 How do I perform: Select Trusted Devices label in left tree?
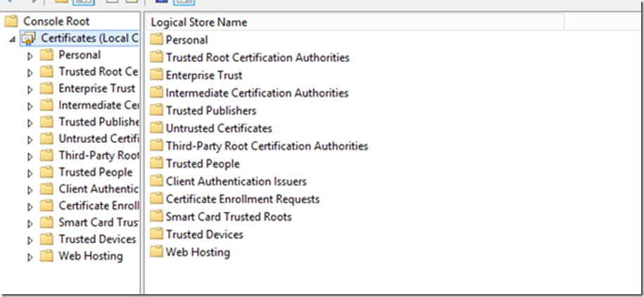(x=97, y=239)
